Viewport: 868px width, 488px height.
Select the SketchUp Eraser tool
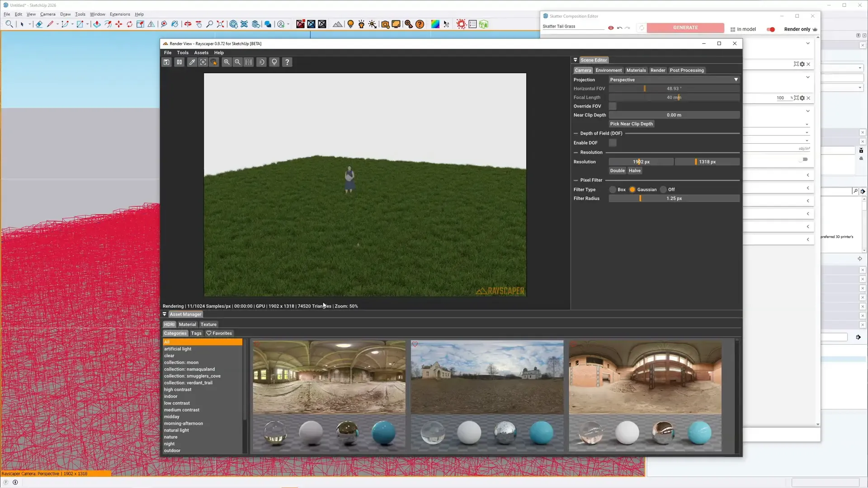click(39, 24)
